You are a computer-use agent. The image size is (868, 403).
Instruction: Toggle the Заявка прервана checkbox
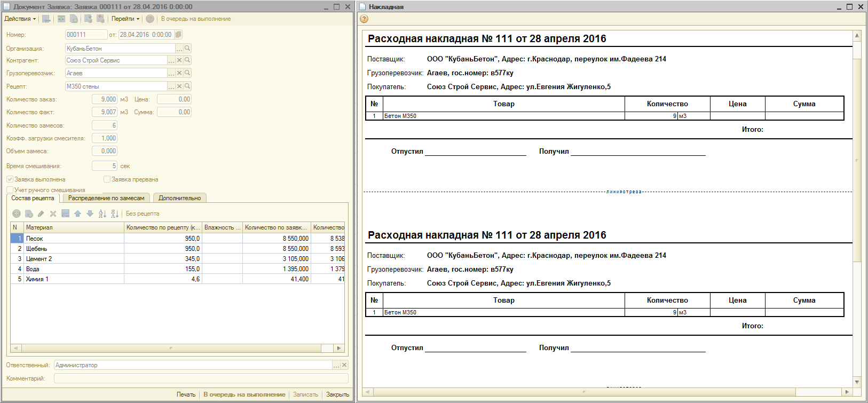[x=107, y=179]
